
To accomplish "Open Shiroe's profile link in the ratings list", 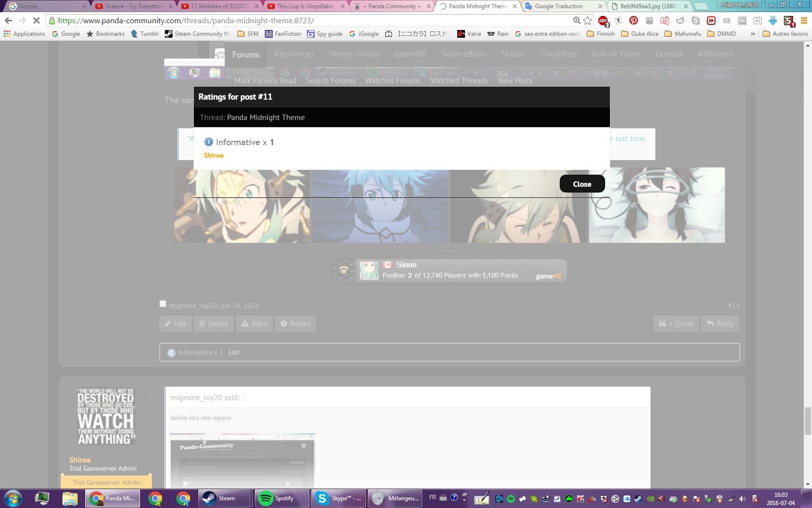I will tap(214, 155).
